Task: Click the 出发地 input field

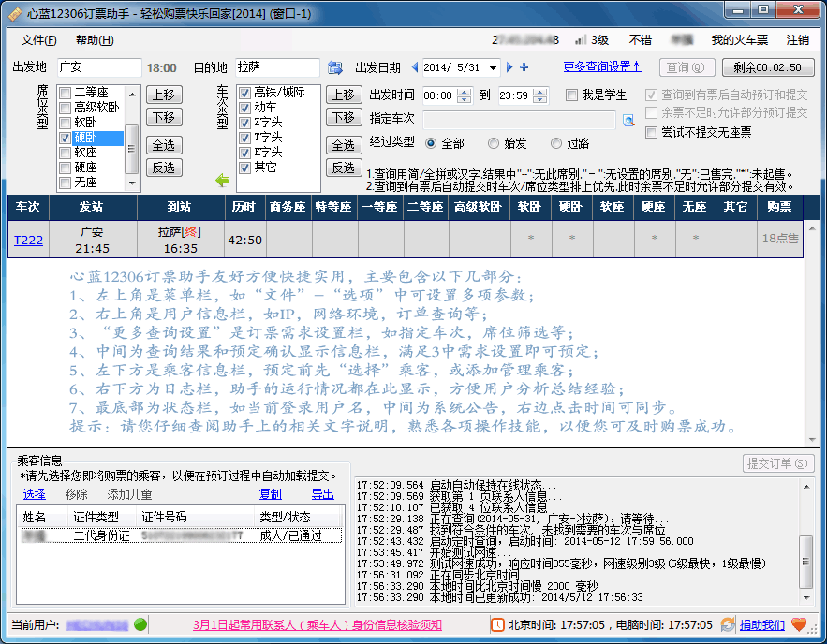Action: click(99, 67)
